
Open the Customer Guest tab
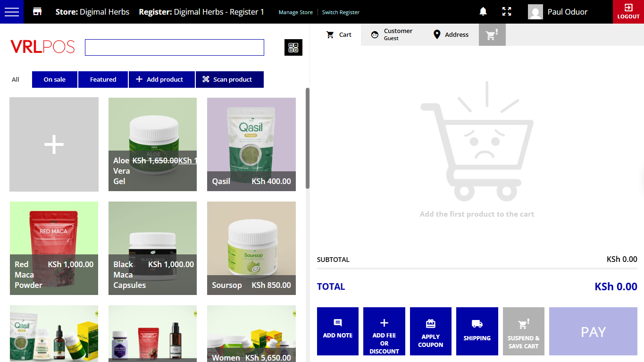[392, 34]
